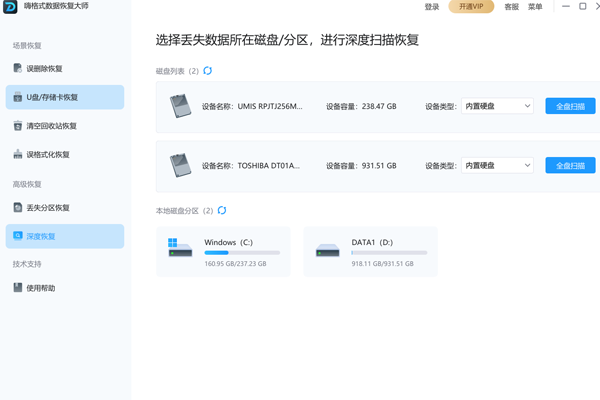Open 使用帮助 help entry

[65, 288]
